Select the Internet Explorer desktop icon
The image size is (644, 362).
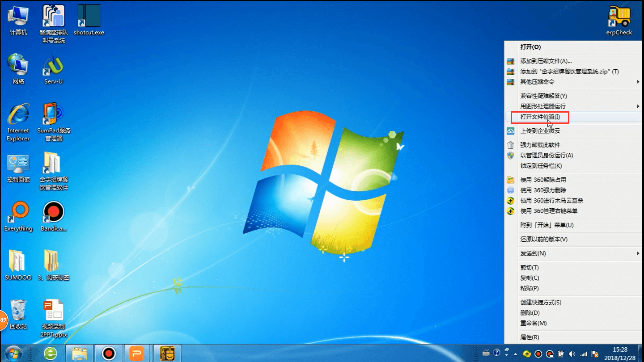18,122
